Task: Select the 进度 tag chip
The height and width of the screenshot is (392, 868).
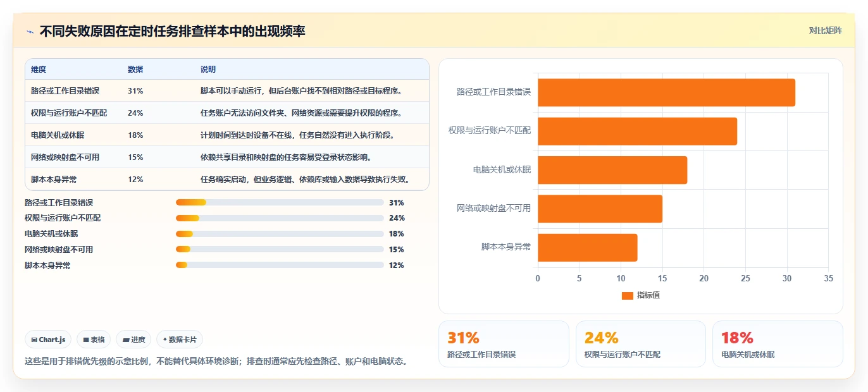Action: coord(133,340)
